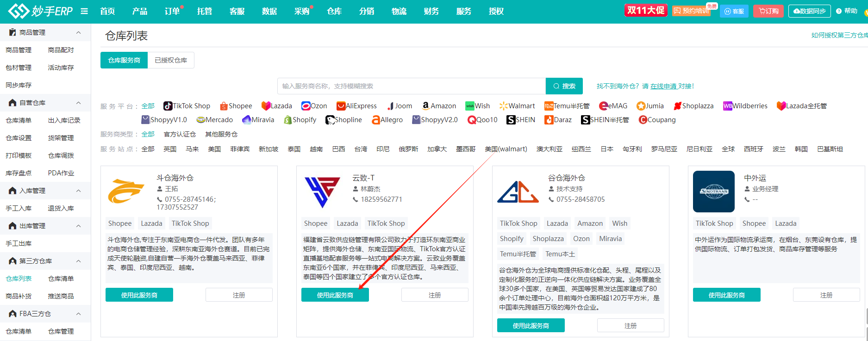Open 货架管理 in sidebar
This screenshot has width=868, height=341.
click(x=61, y=138)
